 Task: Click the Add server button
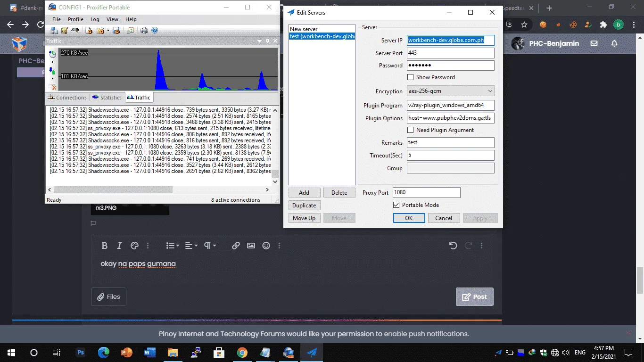[x=304, y=192]
